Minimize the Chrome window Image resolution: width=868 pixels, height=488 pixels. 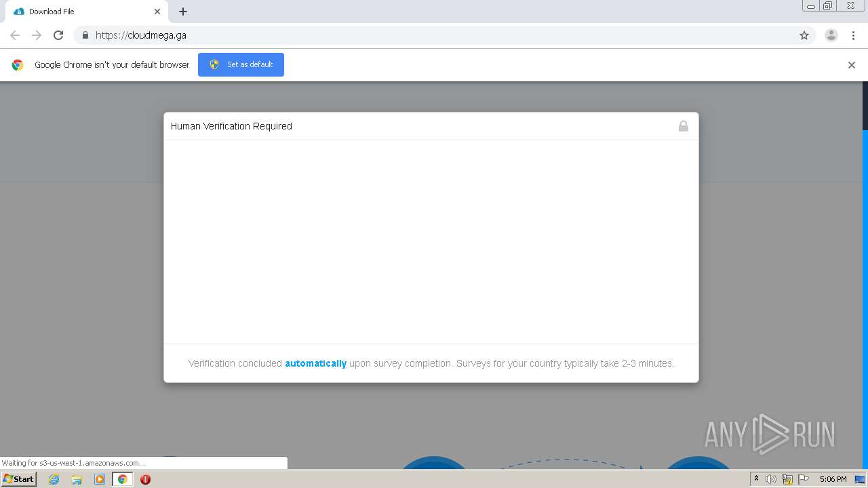(x=811, y=6)
